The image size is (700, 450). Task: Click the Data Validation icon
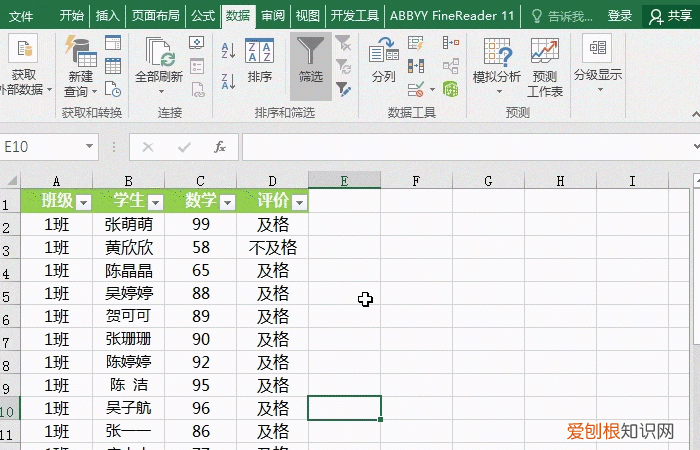click(416, 89)
